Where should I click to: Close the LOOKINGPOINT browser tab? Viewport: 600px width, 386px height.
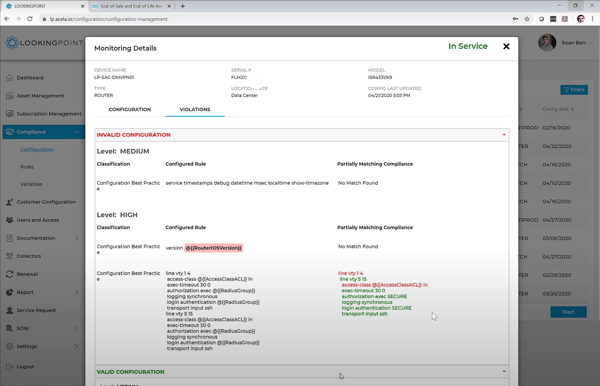tap(82, 6)
